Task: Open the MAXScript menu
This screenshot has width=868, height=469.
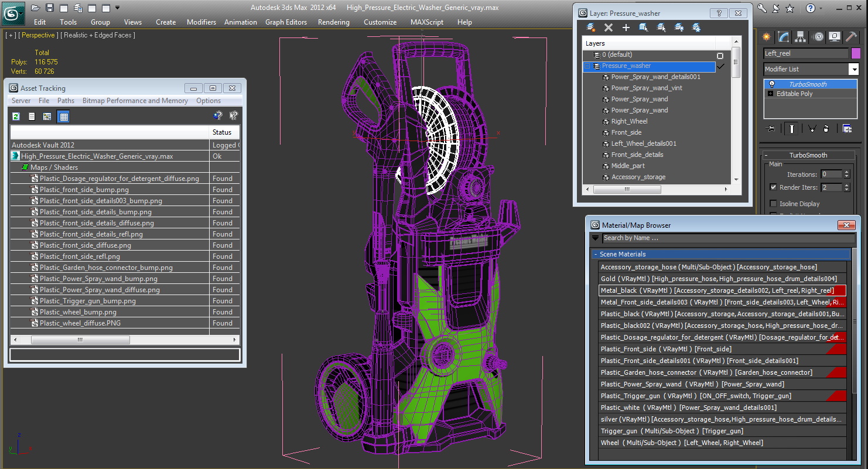Action: point(427,22)
